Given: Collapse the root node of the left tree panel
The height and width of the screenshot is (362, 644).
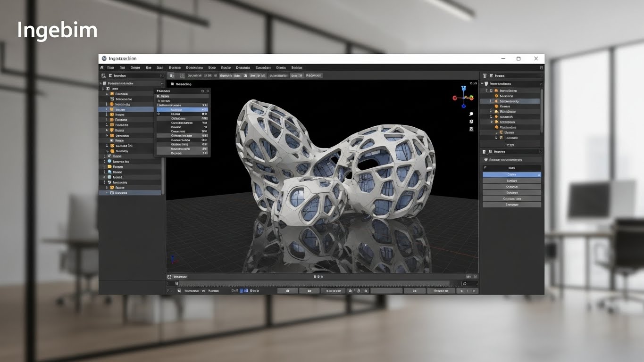Looking at the screenshot, I should point(101,83).
